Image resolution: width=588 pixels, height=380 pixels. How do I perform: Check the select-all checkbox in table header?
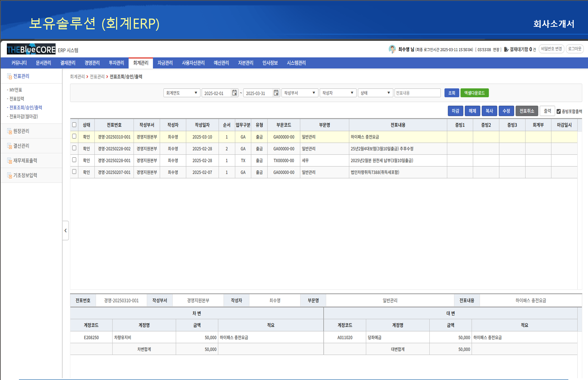74,125
